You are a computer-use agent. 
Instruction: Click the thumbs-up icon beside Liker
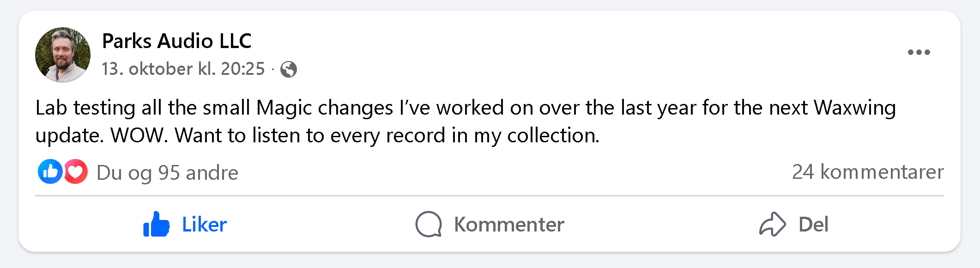point(156,225)
